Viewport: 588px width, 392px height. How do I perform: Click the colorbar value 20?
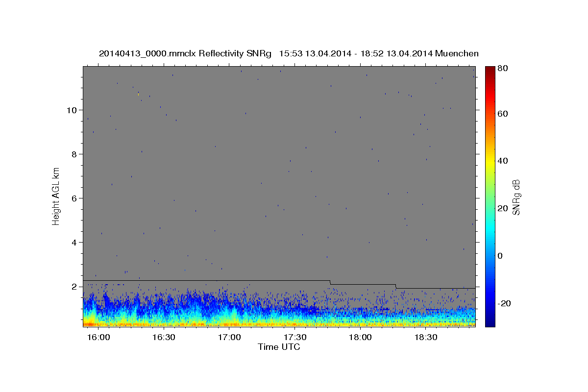(x=503, y=209)
